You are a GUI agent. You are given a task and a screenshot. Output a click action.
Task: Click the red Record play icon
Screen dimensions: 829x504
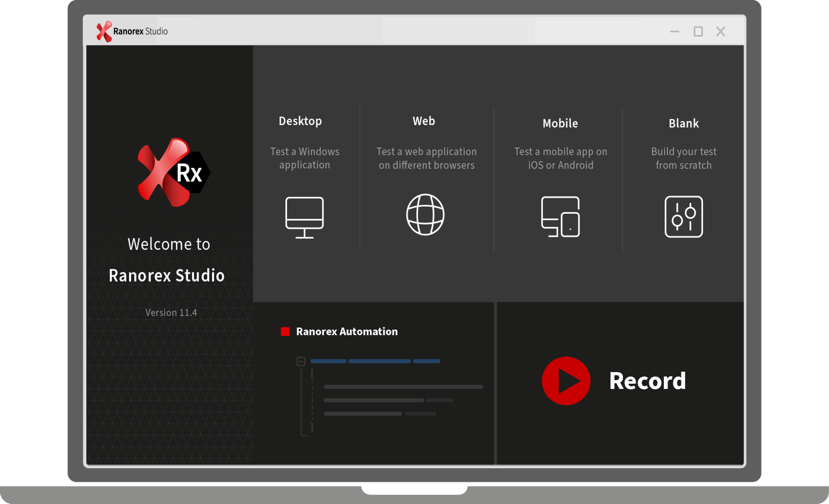[x=567, y=380]
